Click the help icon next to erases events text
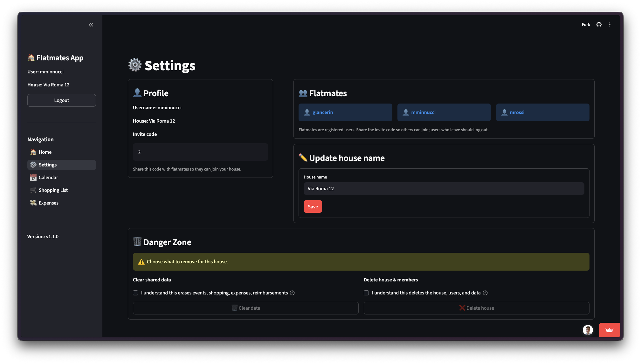Viewport: 641px width, 364px height. coord(292,293)
